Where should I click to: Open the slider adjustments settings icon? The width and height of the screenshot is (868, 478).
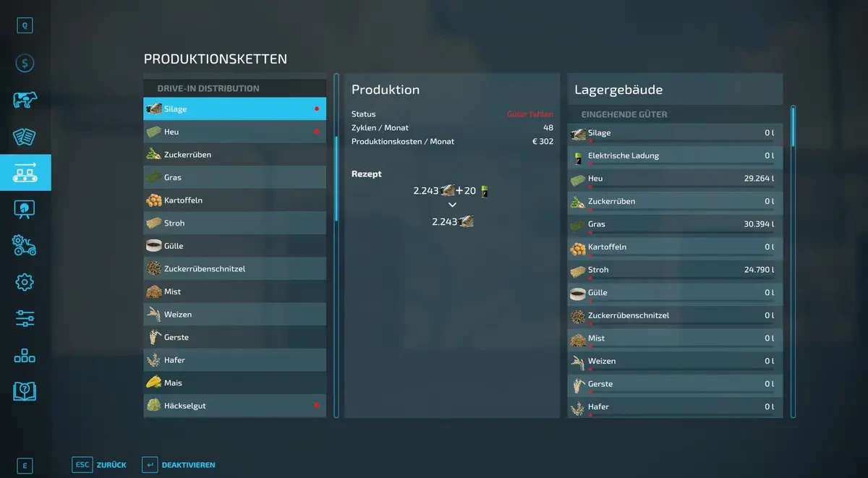tap(25, 318)
